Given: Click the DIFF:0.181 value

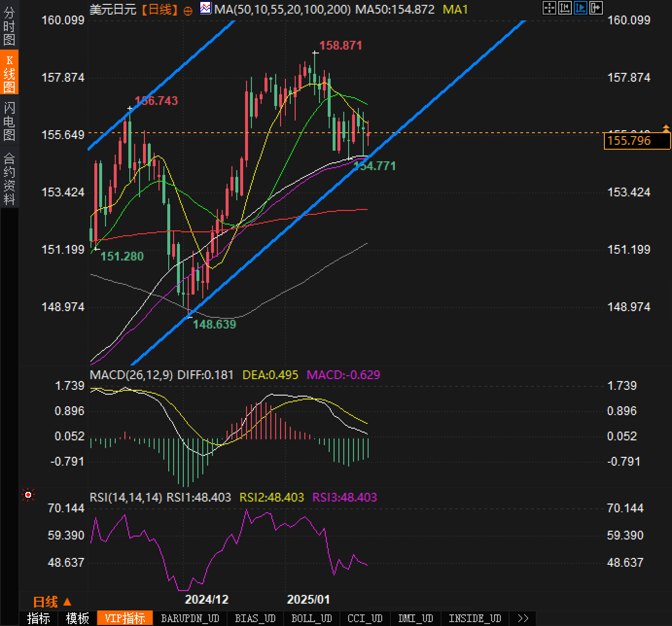Looking at the screenshot, I should [205, 375].
